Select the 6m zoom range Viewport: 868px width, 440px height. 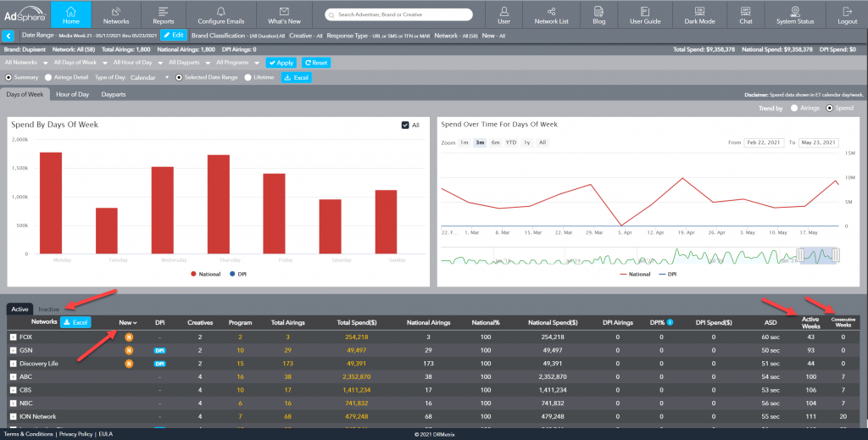[x=495, y=142]
